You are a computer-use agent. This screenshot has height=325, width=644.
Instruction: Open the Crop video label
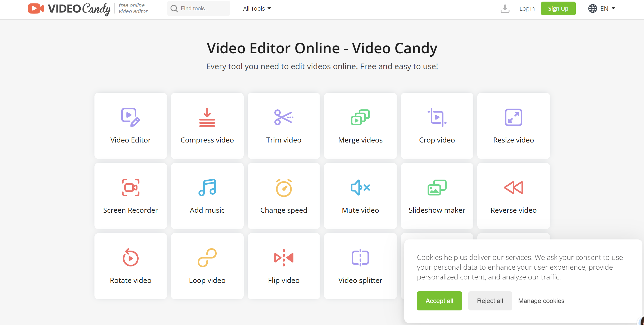437,140
